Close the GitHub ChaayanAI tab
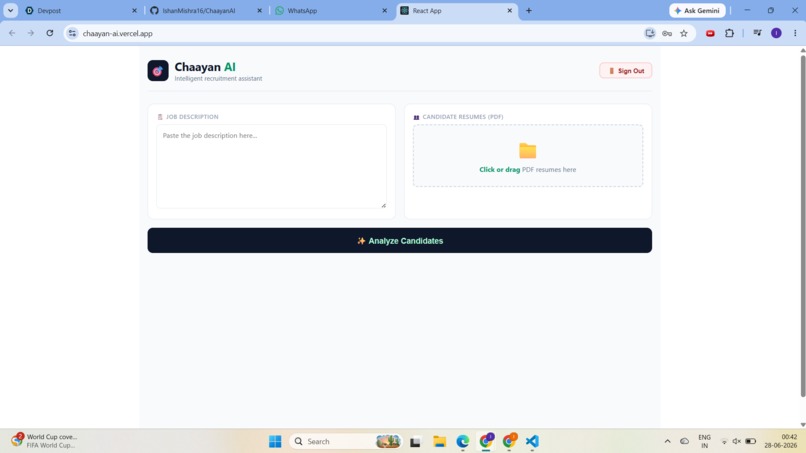Viewport: 806px width, 453px height. click(260, 11)
